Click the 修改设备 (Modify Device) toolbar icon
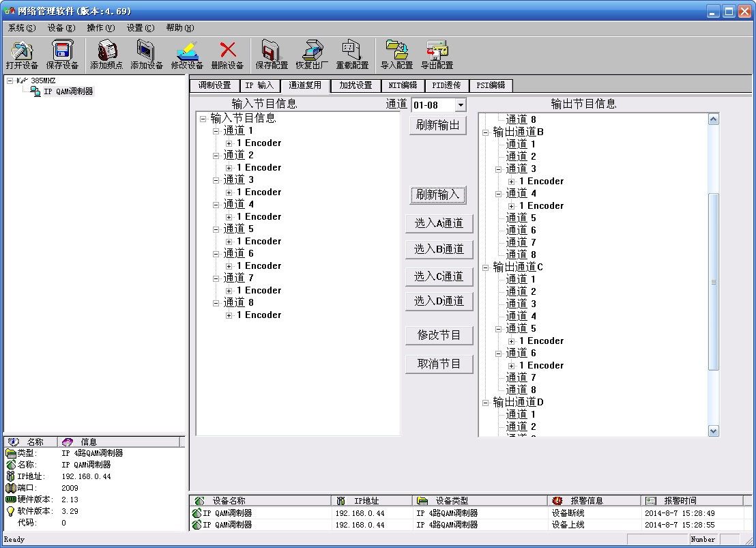Viewport: 756px width, 548px height. [187, 52]
